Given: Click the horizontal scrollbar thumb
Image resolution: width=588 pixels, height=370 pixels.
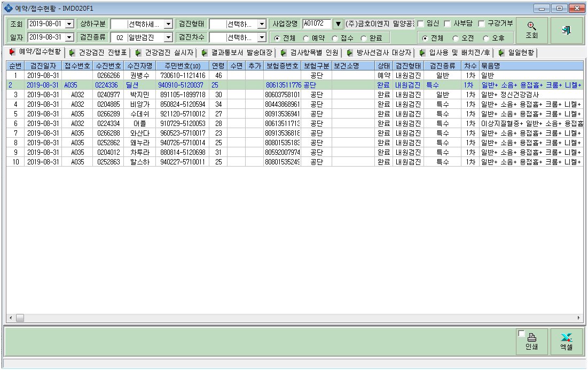Looking at the screenshot, I should pos(20,318).
